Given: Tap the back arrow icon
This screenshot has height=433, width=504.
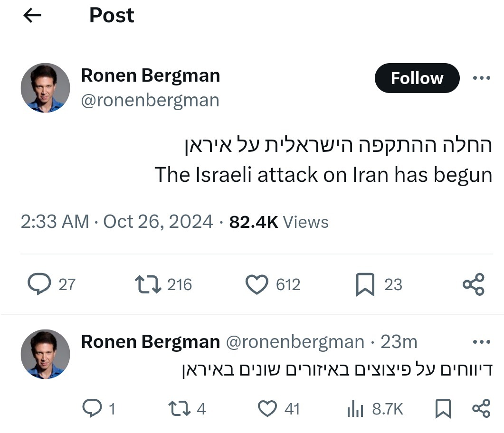Looking at the screenshot, I should (x=32, y=16).
